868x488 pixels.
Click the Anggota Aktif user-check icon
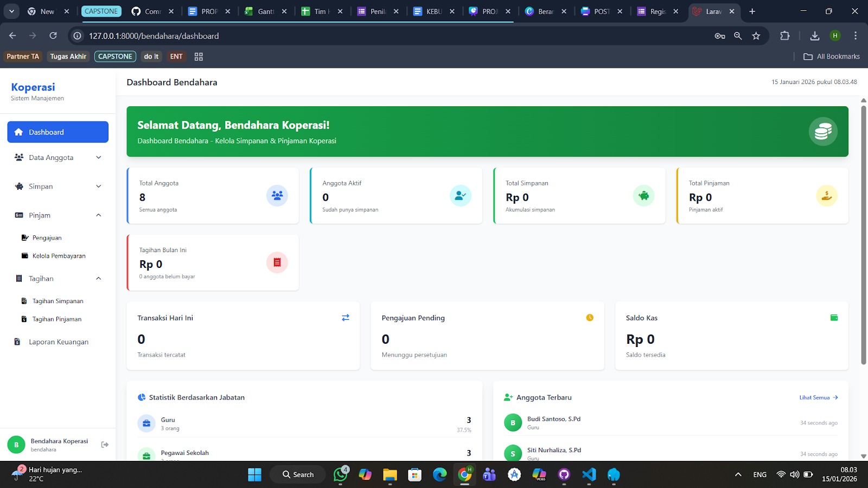[x=460, y=196]
